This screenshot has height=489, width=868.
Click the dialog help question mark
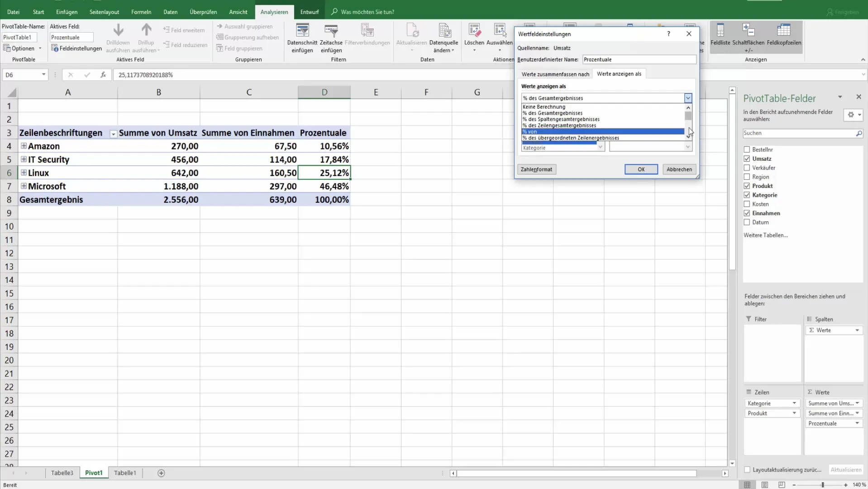[668, 34]
